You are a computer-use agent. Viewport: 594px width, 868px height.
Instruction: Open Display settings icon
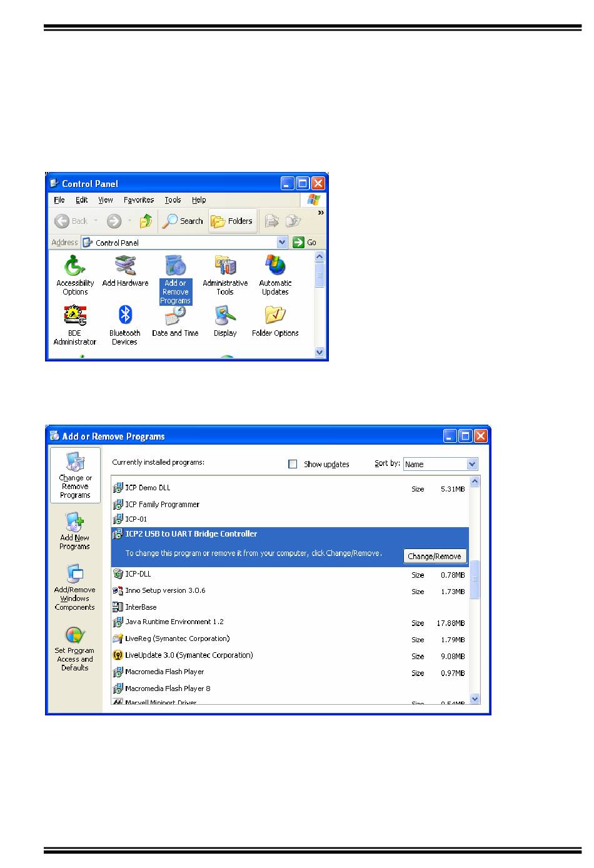pos(225,321)
